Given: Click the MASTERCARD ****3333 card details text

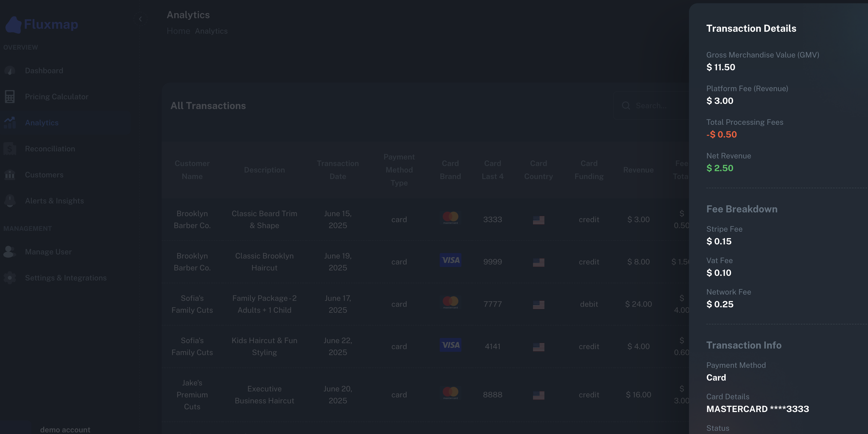Looking at the screenshot, I should pyautogui.click(x=758, y=409).
